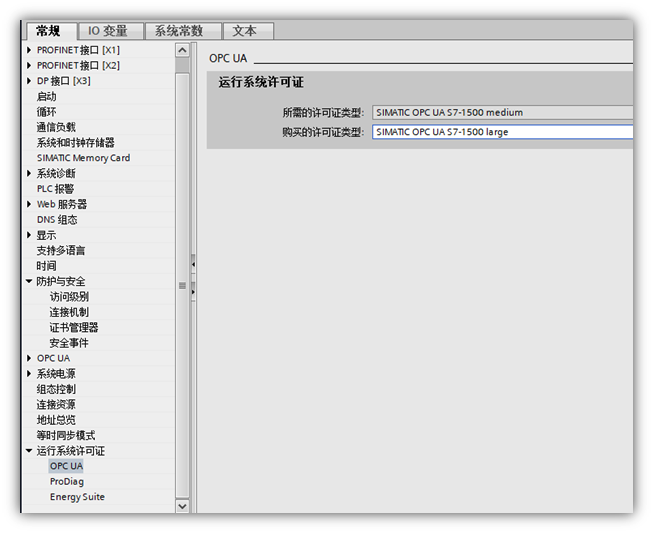Click the 所需的许可证类型 field
Viewport: 653px width, 533px height.
point(502,112)
